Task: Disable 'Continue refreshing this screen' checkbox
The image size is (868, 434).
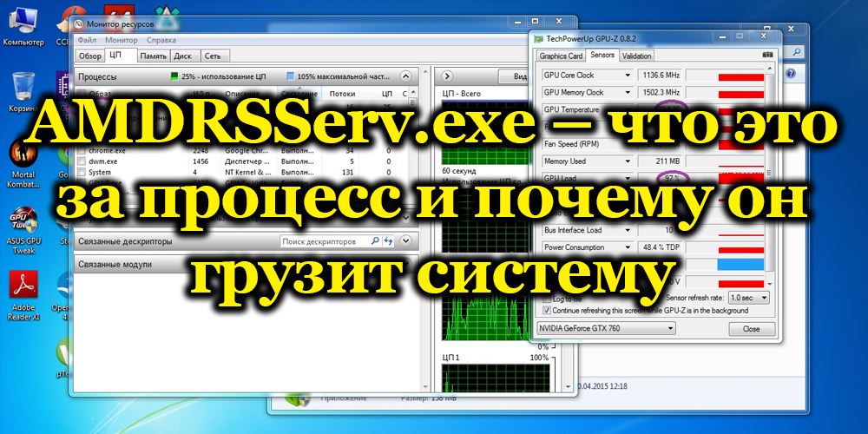Action: click(546, 309)
